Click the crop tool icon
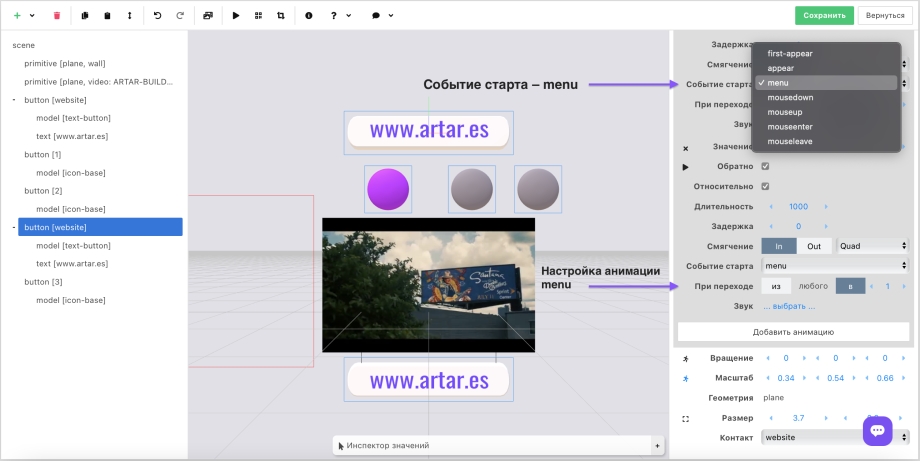 click(x=280, y=16)
